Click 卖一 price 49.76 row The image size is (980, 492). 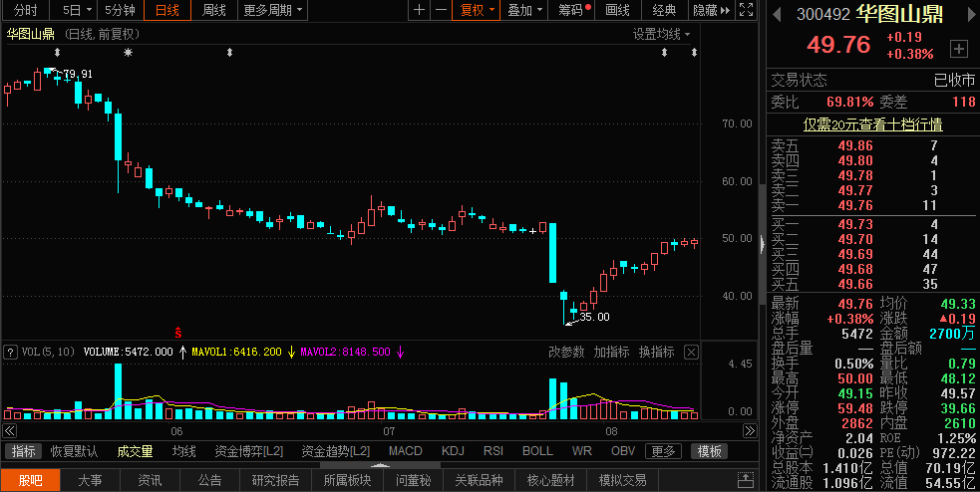[872, 205]
